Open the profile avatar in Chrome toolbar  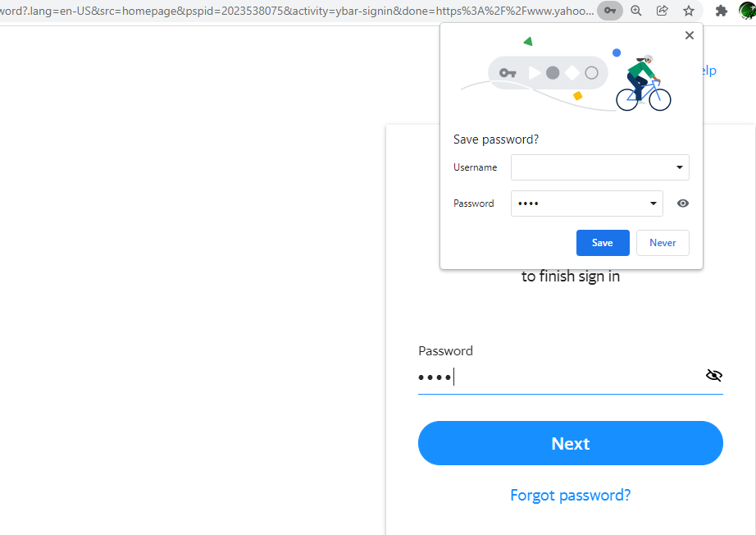[x=748, y=11]
